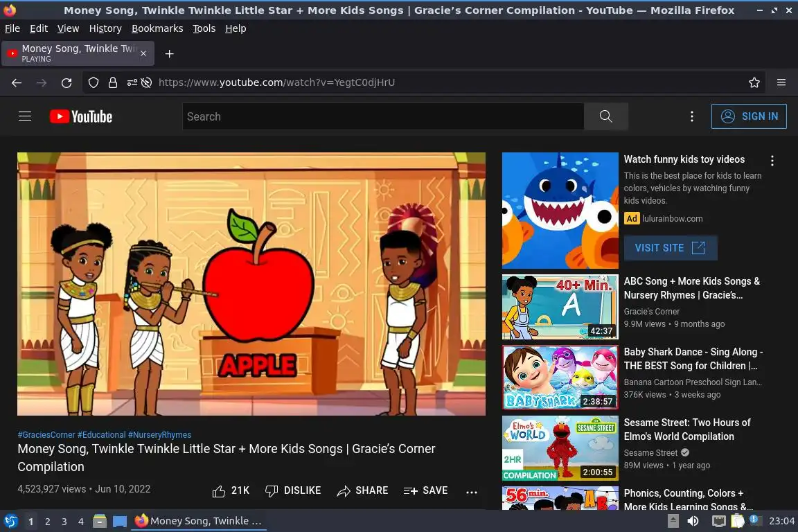This screenshot has height=532, width=798.
Task: Show site security info via padlock icon
Action: pos(113,82)
